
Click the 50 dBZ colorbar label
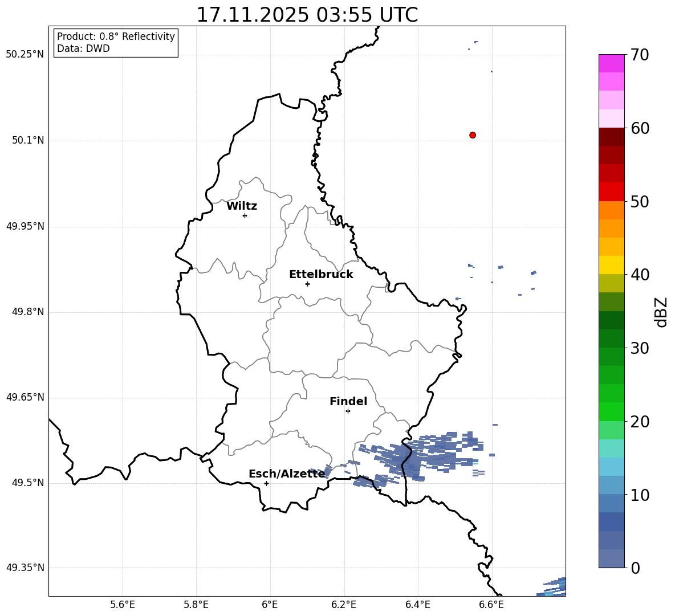click(640, 201)
